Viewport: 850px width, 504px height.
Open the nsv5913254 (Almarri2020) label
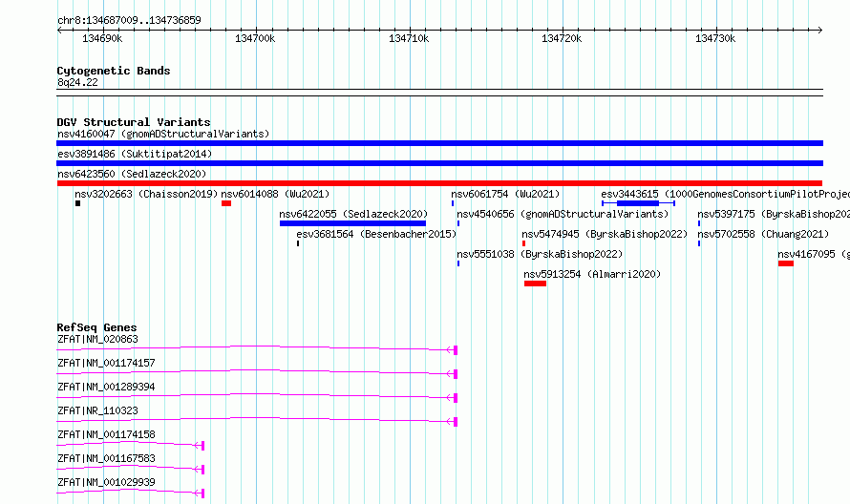[x=592, y=274]
